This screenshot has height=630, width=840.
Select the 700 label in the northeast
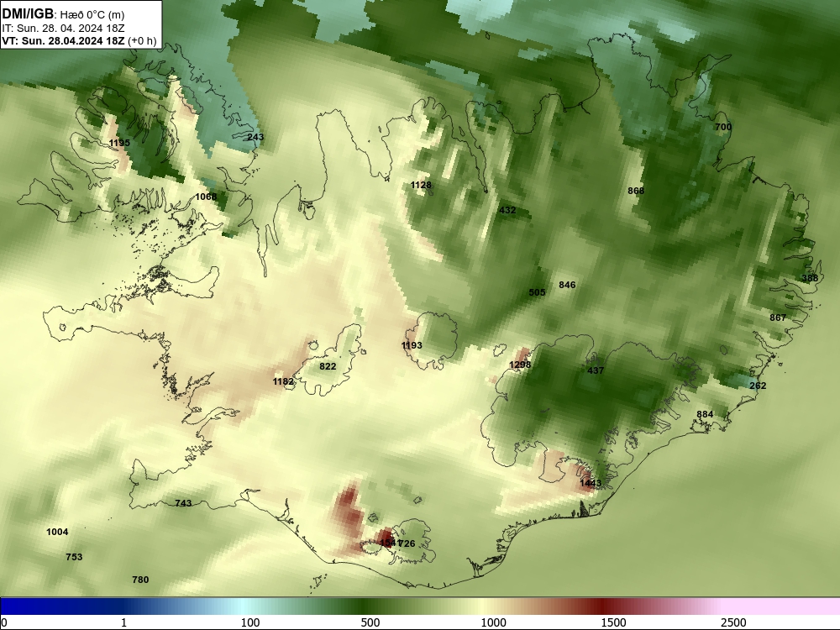tap(723, 127)
